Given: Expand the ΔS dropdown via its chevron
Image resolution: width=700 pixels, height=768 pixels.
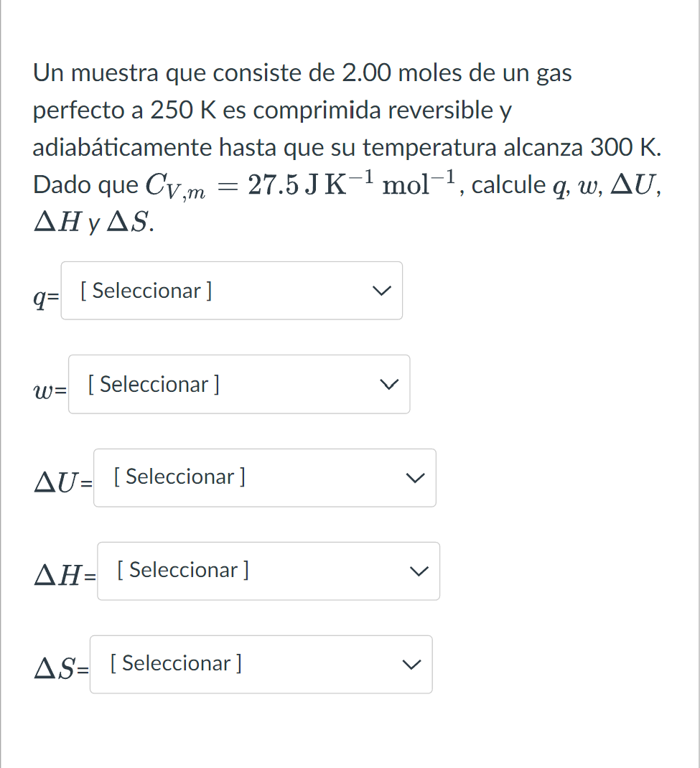Looking at the screenshot, I should tap(411, 665).
